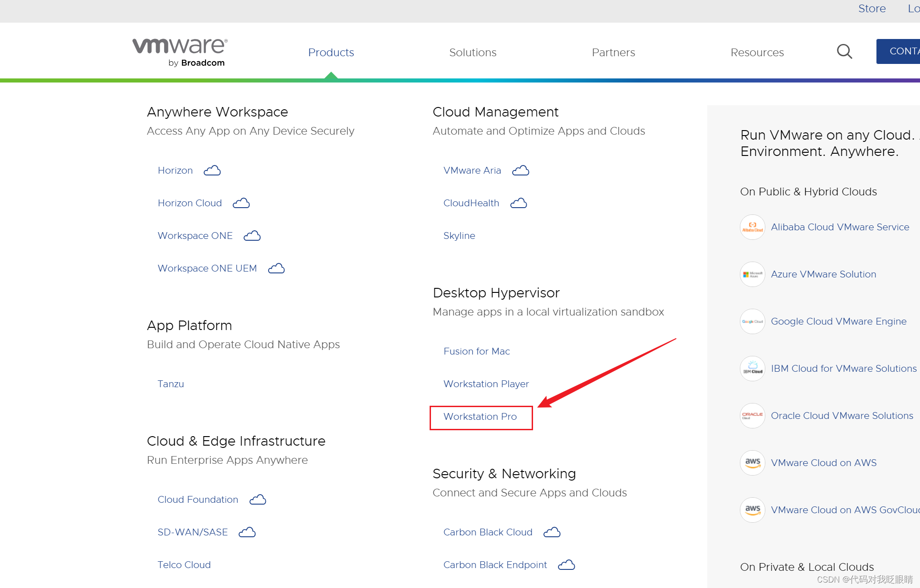The height and width of the screenshot is (588, 920).
Task: Click the Fusion for Mac link
Action: pos(475,350)
